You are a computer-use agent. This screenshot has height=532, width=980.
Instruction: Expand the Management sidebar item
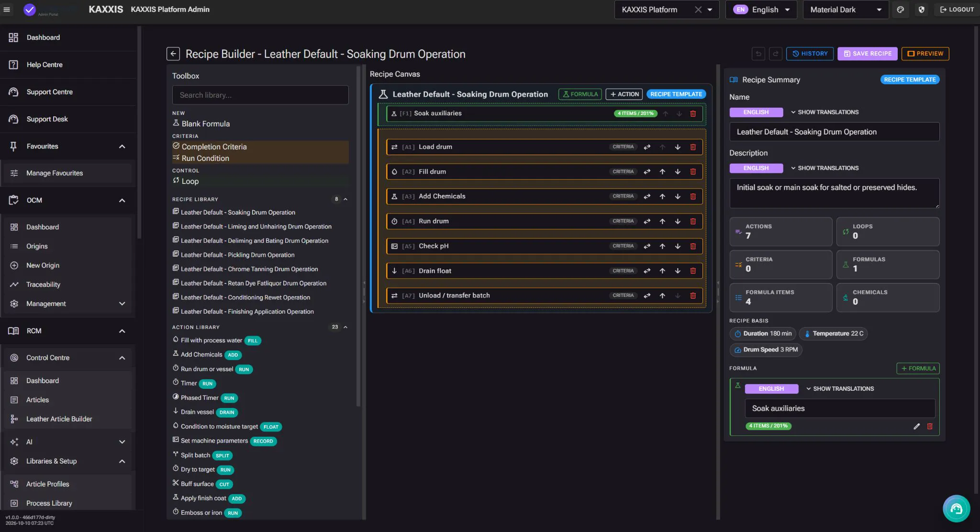tap(68, 304)
